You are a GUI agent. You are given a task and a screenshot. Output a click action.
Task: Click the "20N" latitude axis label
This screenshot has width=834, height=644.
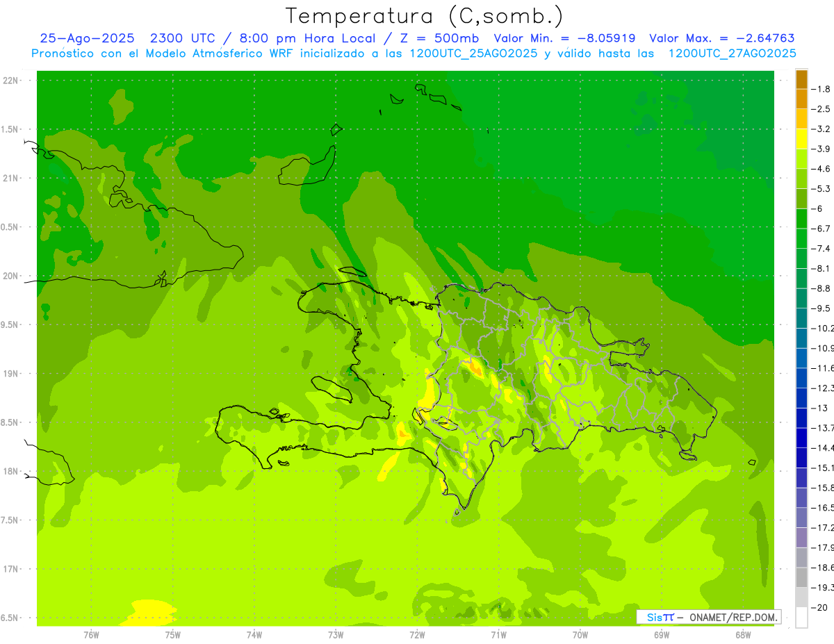(10, 276)
